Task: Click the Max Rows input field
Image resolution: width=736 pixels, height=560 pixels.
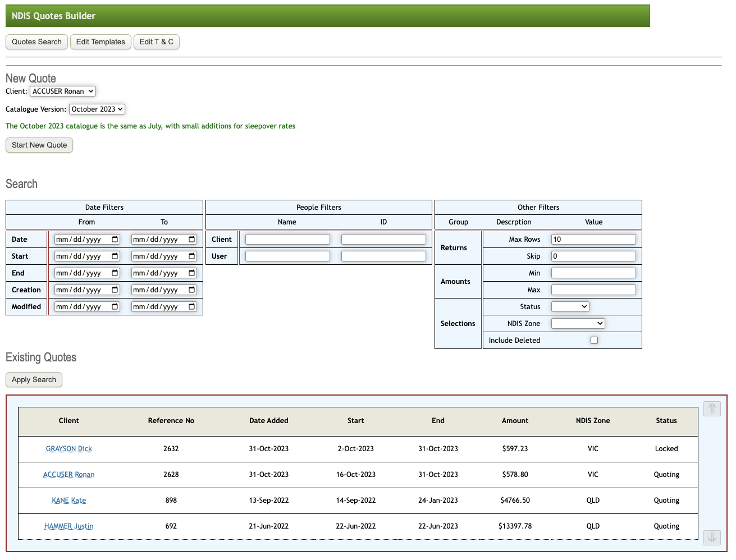Action: click(593, 240)
